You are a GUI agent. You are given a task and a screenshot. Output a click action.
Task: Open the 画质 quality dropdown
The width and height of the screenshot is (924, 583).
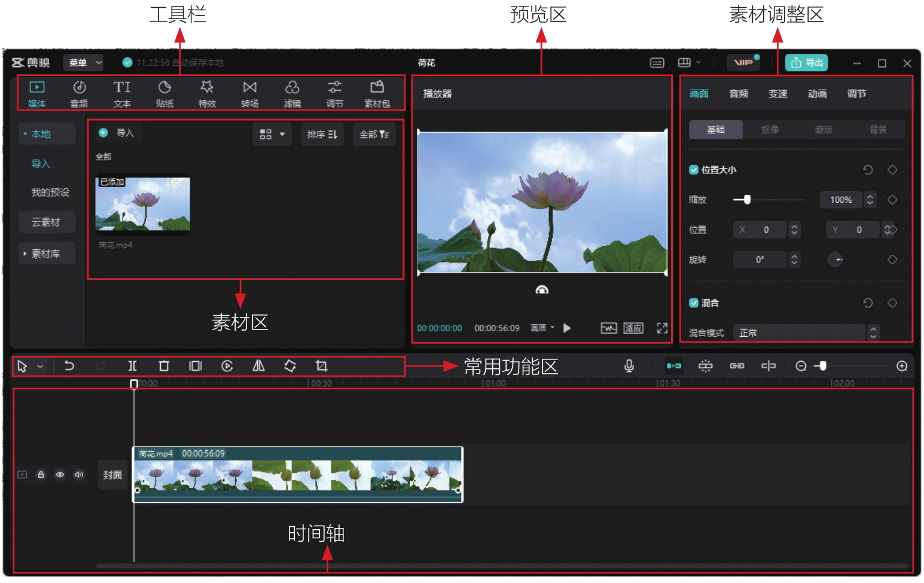click(x=542, y=328)
